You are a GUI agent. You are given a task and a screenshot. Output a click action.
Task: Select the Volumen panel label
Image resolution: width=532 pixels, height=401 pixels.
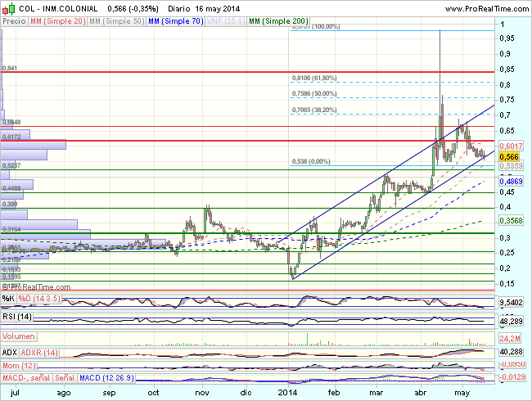click(18, 336)
